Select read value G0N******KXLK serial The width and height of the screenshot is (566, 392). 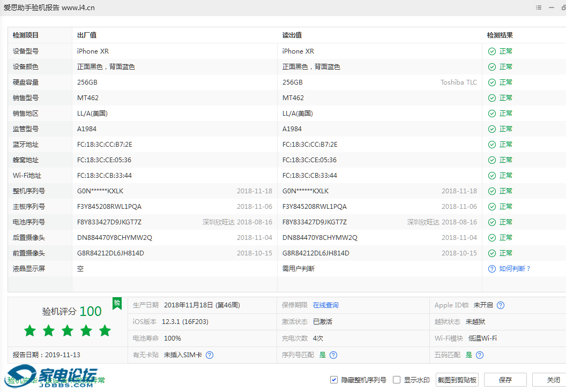coord(306,191)
